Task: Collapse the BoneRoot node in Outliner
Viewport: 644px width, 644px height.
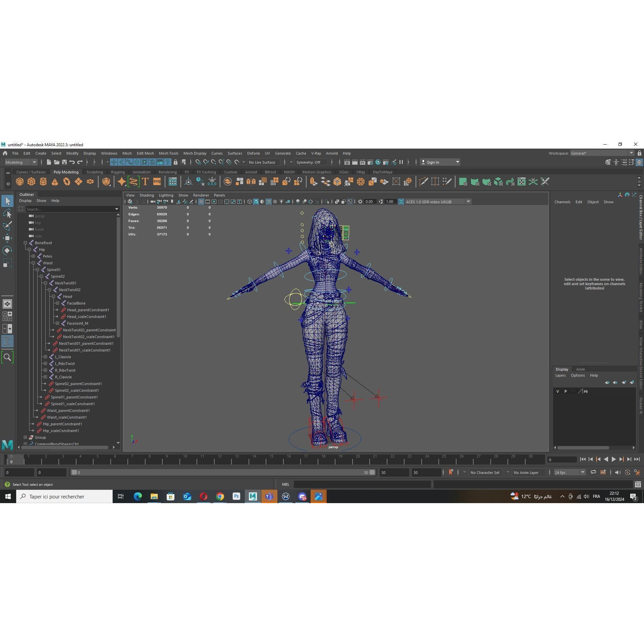Action: tap(25, 243)
